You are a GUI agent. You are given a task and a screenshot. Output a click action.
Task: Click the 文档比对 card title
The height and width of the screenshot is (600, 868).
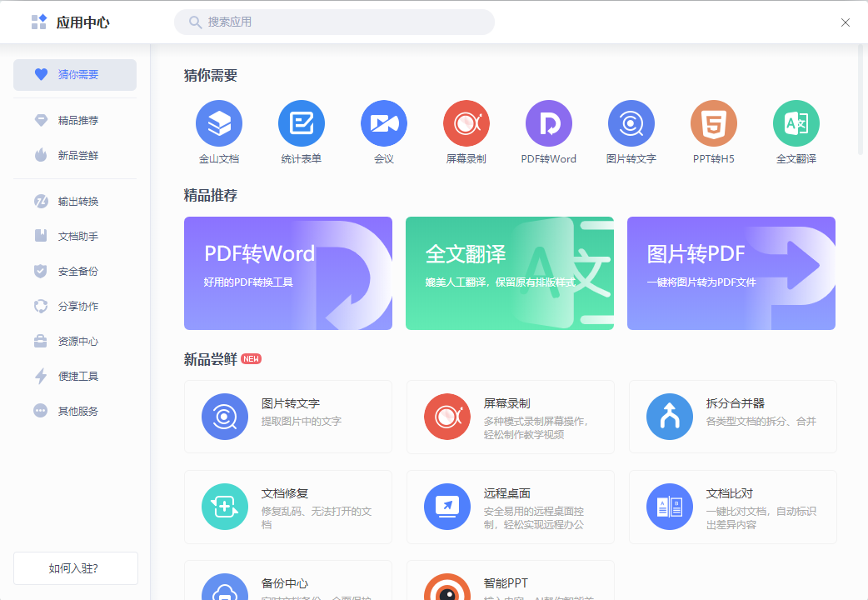coord(730,493)
